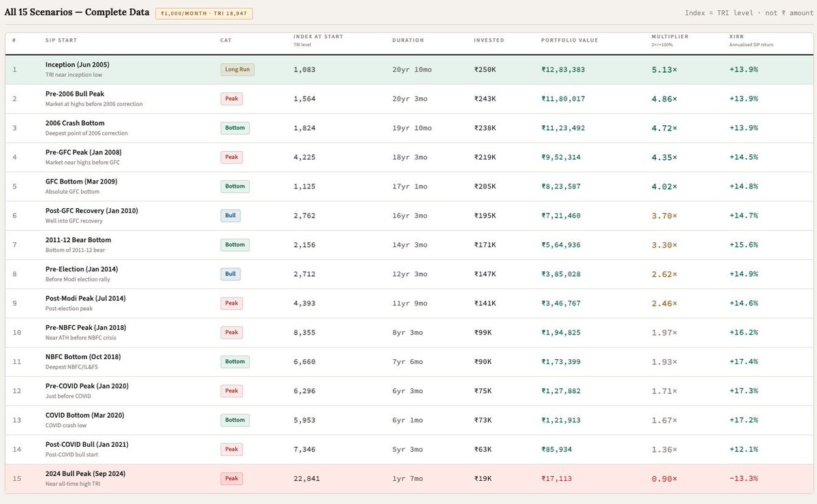817x504 pixels.
Task: Click the MULTIPLIER column header
Action: pyautogui.click(x=669, y=37)
